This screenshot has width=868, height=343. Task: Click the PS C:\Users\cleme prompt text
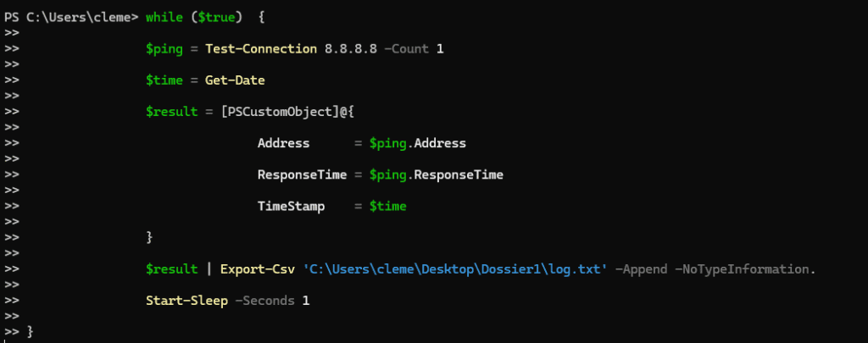click(x=71, y=16)
